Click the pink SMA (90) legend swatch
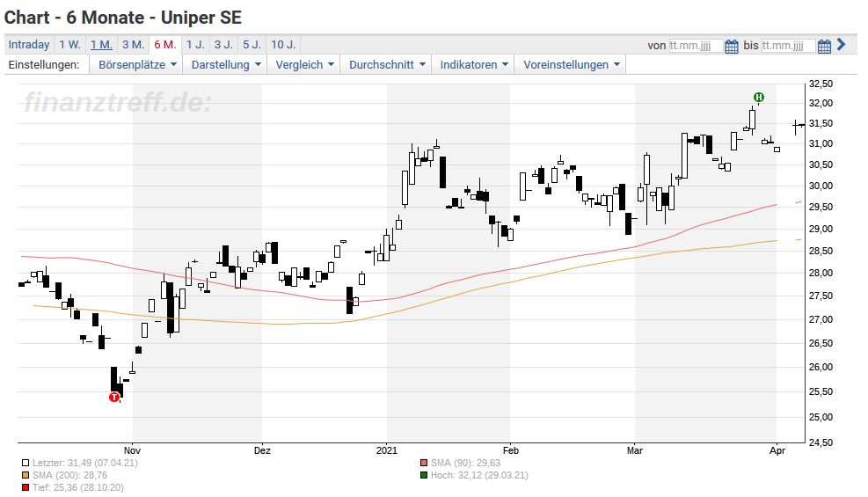Screen dimensions: 868x497 pos(424,464)
